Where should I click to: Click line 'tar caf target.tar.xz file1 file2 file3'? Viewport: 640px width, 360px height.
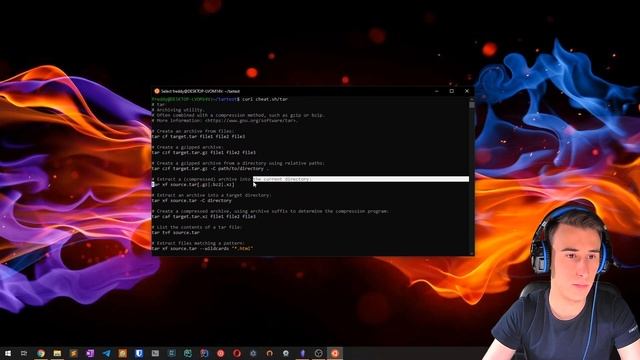click(204, 216)
